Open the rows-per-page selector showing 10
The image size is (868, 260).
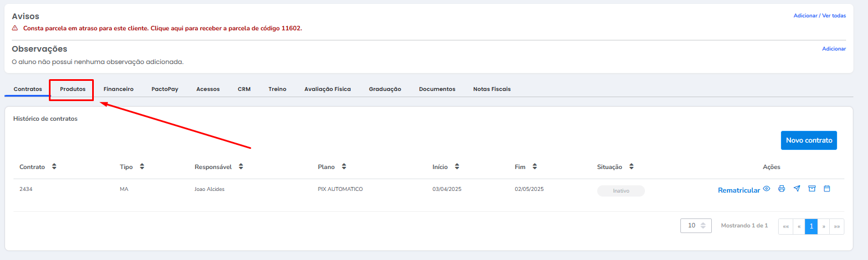(x=696, y=226)
